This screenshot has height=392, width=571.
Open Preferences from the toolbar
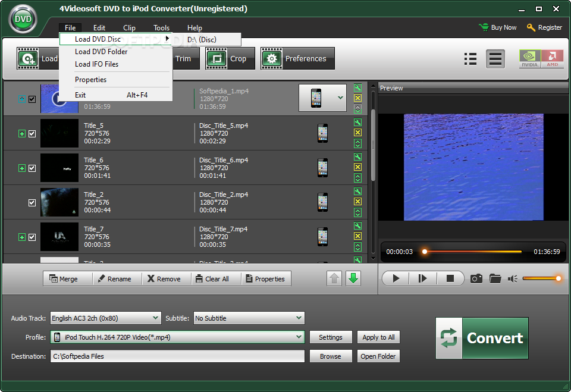(x=297, y=59)
